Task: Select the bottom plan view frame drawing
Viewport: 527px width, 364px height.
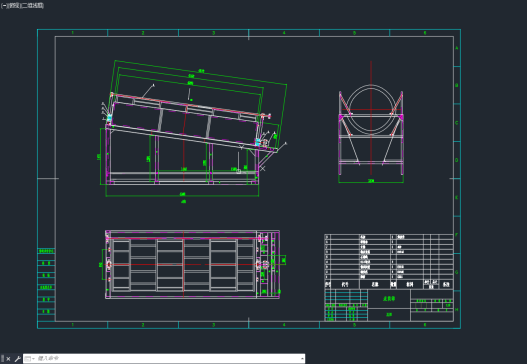Action: coord(193,264)
